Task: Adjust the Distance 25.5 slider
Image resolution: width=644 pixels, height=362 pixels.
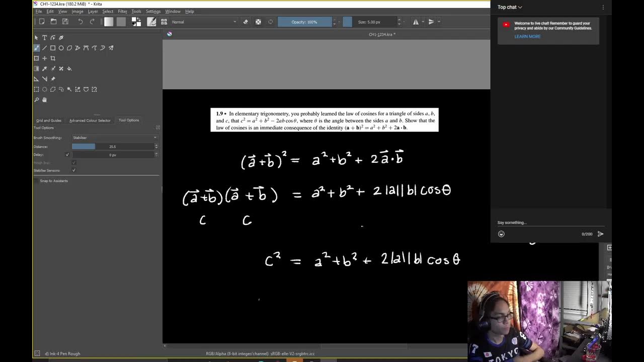Action: (113, 147)
